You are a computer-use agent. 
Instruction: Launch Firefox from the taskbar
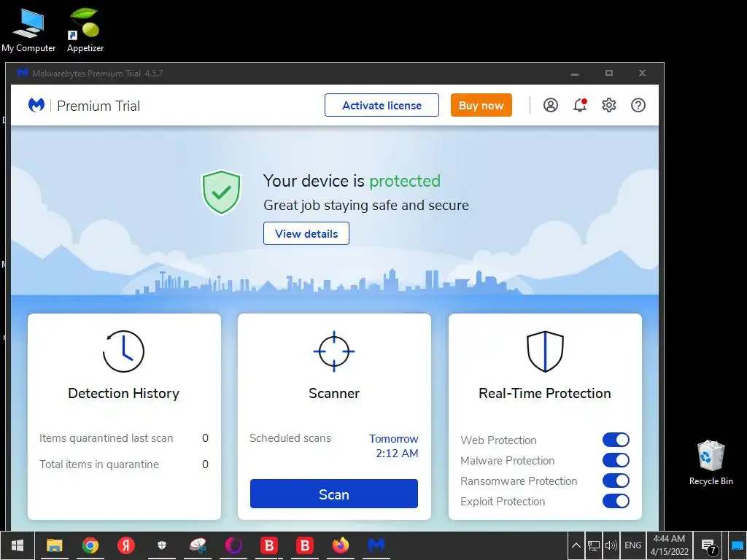(x=341, y=545)
